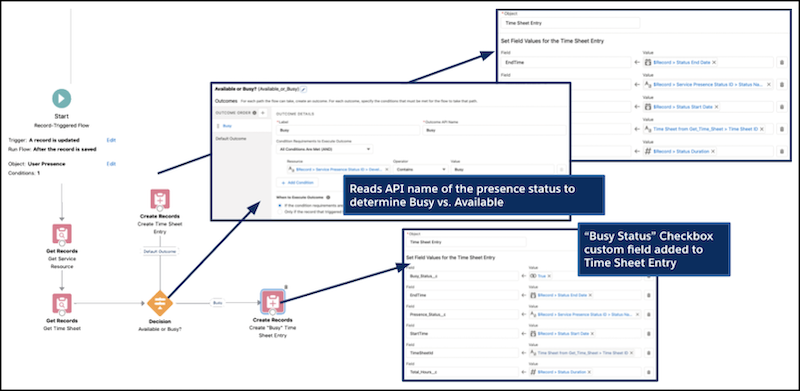The image size is (800, 391).
Task: Open the value picker for StartTime
Action: (x=584, y=333)
